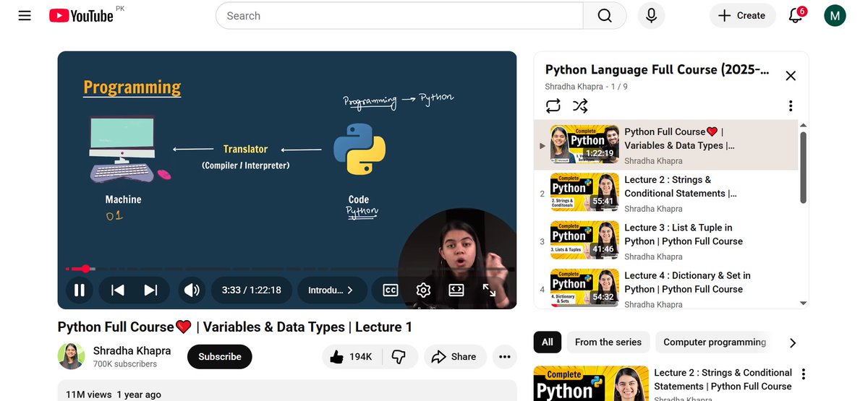Screen dimensions: 868x401
Task: Enter full screen mode
Action: [x=490, y=290]
